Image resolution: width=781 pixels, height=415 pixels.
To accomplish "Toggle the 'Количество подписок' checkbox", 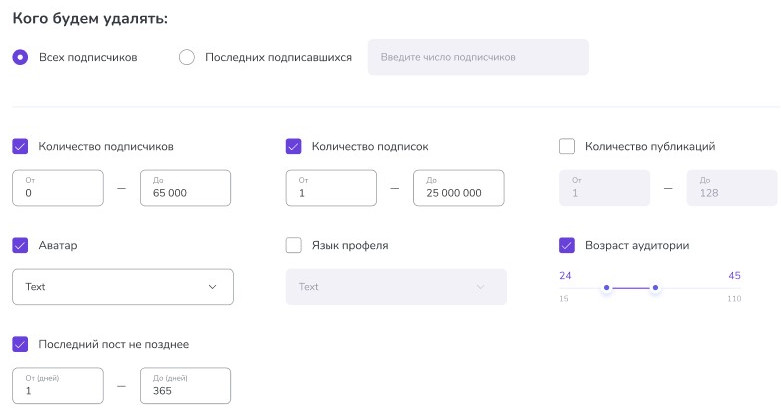I will 293,146.
